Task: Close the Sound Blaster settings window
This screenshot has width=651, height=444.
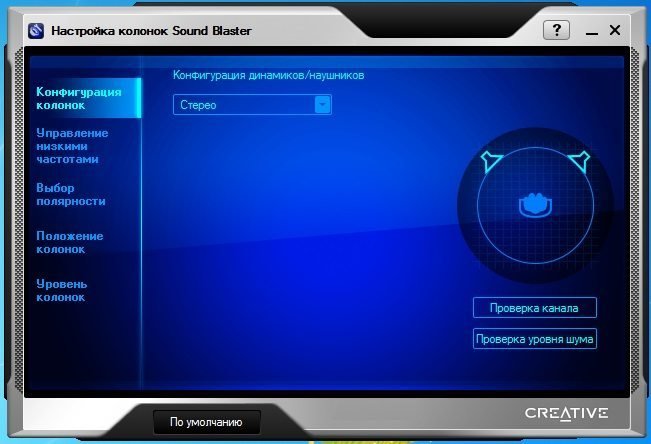Action: (615, 30)
